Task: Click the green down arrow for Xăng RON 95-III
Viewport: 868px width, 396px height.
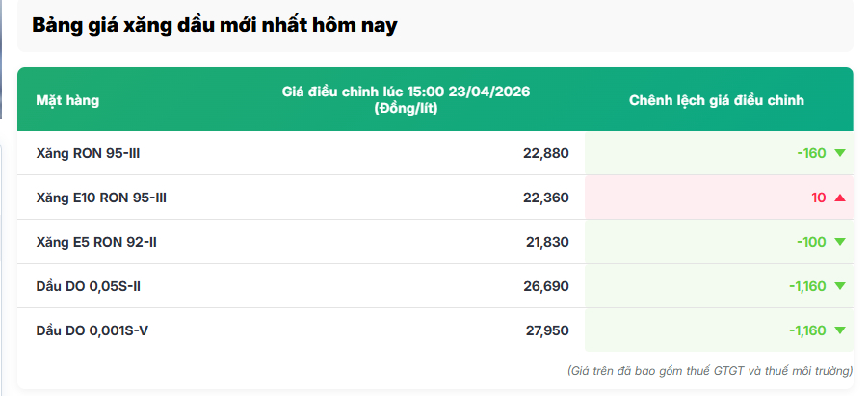Action: 840,153
